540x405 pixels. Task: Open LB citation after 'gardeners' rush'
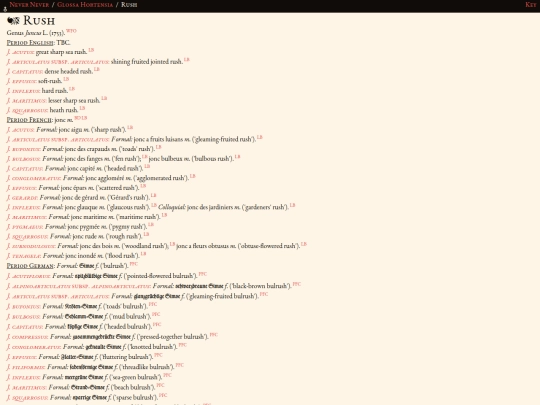click(x=292, y=205)
